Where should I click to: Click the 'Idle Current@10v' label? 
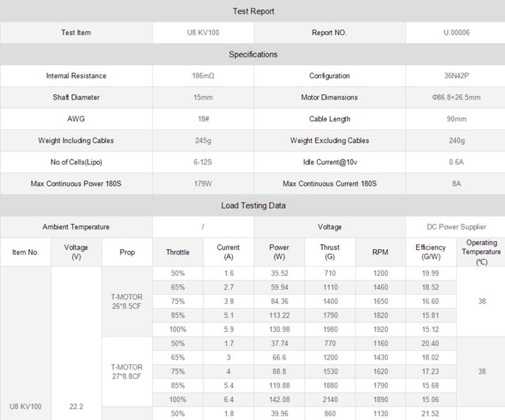coord(330,162)
